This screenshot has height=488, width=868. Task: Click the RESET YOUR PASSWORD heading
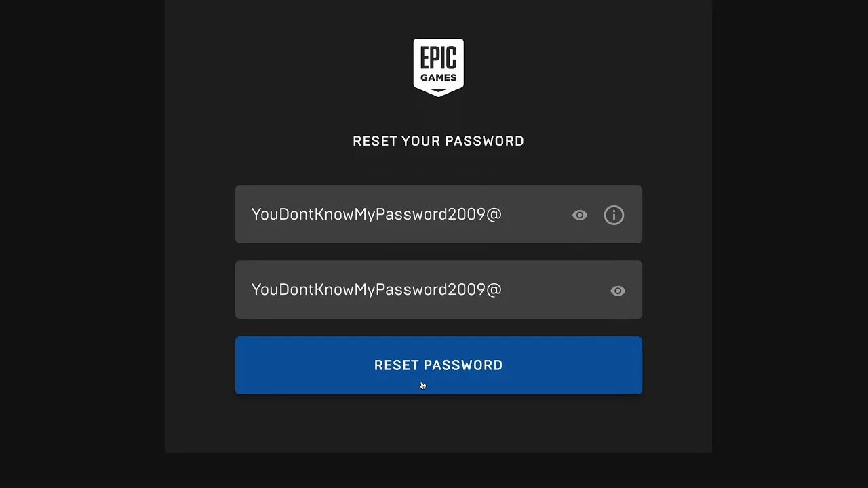tap(438, 141)
